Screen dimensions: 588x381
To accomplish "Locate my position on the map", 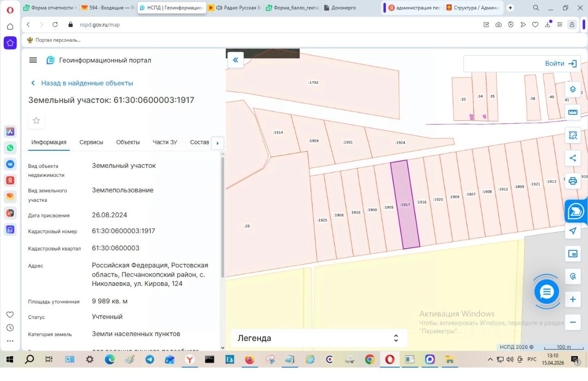I will tap(573, 231).
